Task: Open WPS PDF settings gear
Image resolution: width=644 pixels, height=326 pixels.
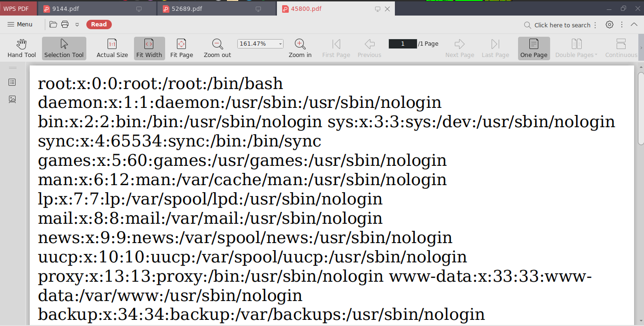Action: pyautogui.click(x=609, y=24)
